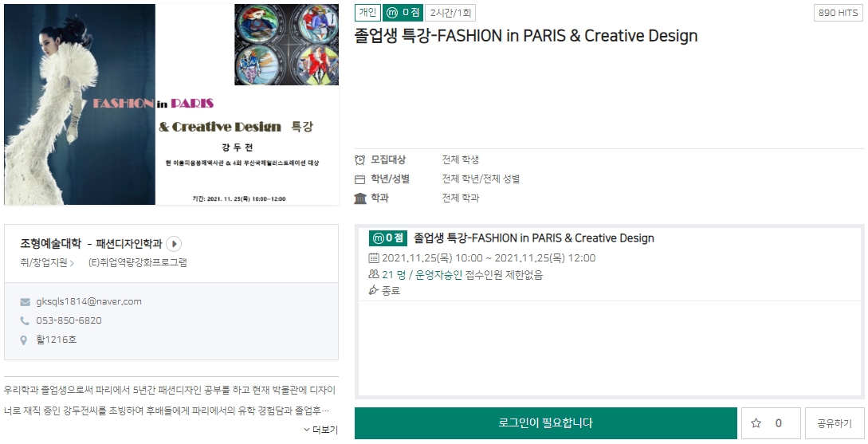Click the participants icon next to 21 명
This screenshot has width=868, height=444.
374,275
